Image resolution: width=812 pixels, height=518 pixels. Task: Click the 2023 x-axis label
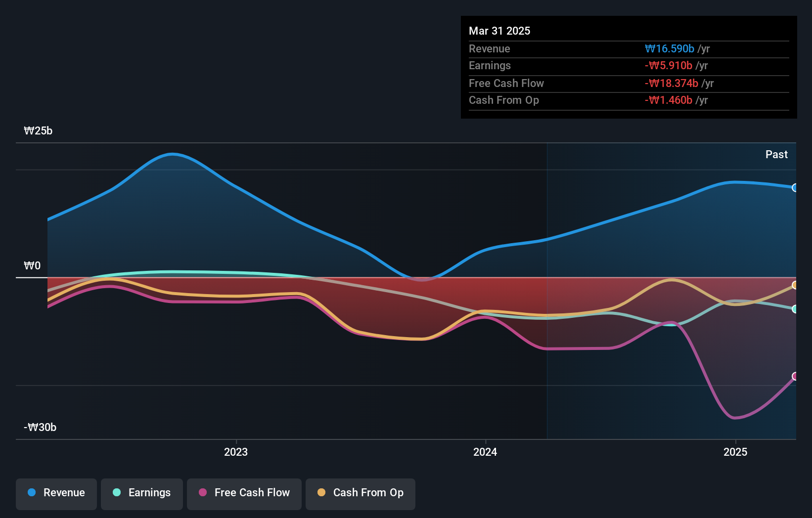[236, 452]
